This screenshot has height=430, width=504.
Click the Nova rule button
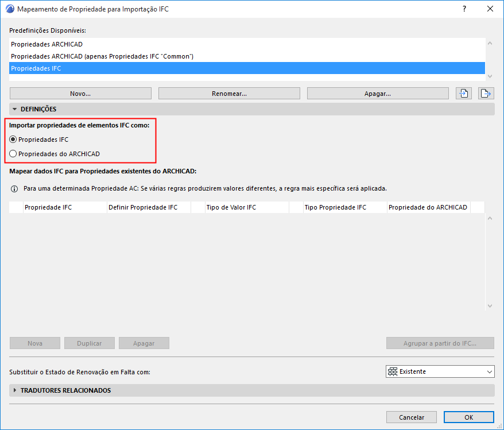pos(35,343)
